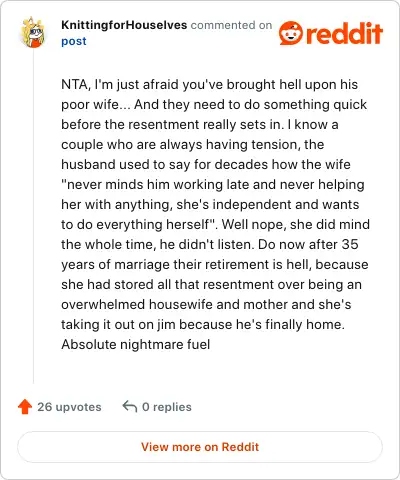Click the "before the resentment really sets in" line
Screen dimensions: 400x480
200,124
